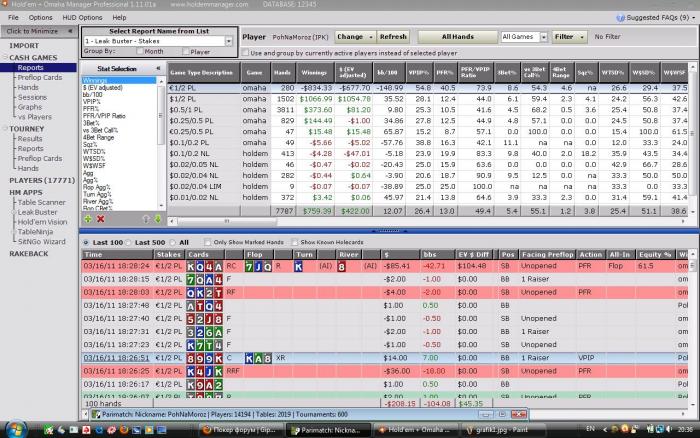Click the Stat Selection list scroll down arrow
Image resolution: width=700 pixels, height=438 pixels.
(161, 206)
